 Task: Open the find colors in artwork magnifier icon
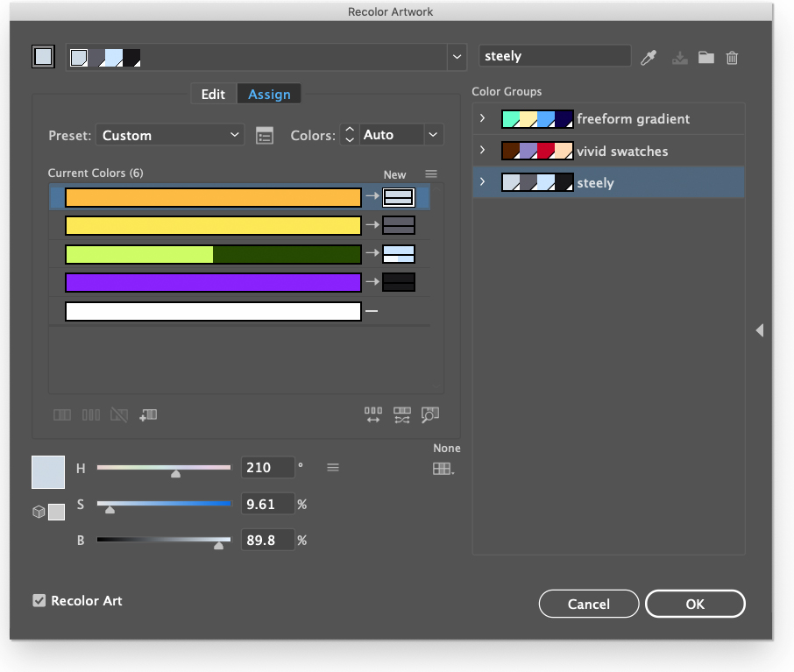431,414
